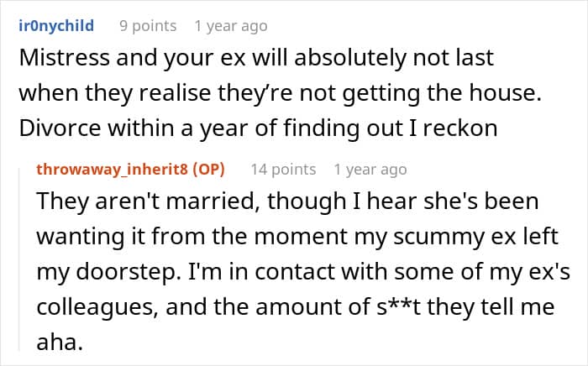Click the word 'Mistress'
Image resolution: width=588 pixels, height=366 pixels.
pyautogui.click(x=64, y=58)
